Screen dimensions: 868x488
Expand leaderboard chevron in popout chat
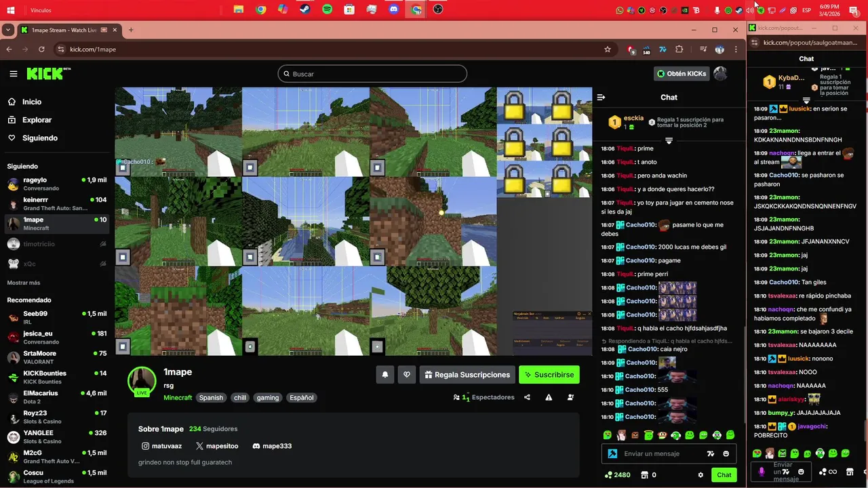pyautogui.click(x=806, y=100)
